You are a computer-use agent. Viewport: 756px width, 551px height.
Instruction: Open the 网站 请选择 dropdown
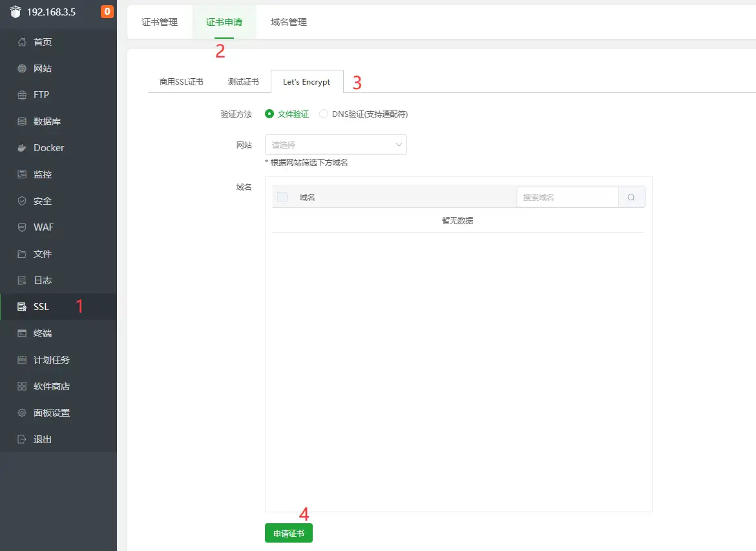pyautogui.click(x=335, y=145)
